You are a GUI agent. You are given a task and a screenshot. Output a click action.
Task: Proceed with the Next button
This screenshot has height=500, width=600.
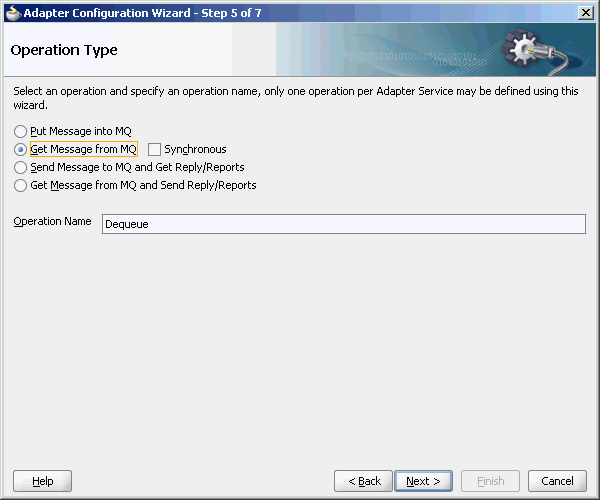[x=423, y=481]
